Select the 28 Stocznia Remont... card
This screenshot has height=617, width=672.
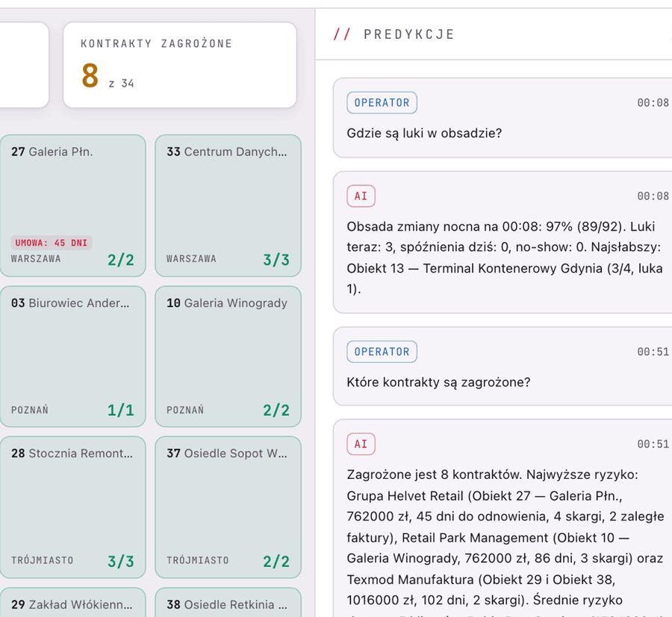[72, 507]
